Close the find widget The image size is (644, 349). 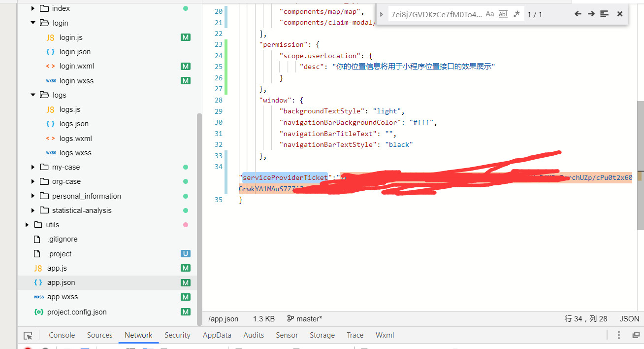pos(620,14)
